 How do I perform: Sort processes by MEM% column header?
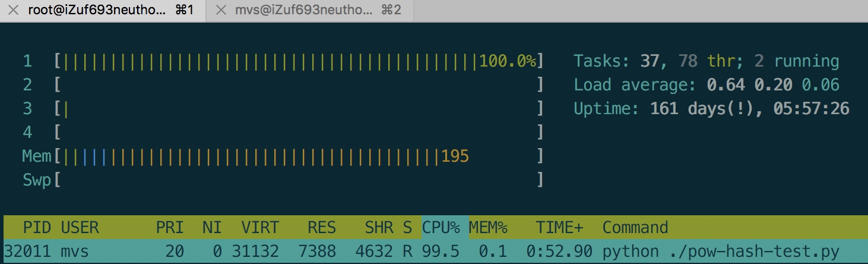488,228
